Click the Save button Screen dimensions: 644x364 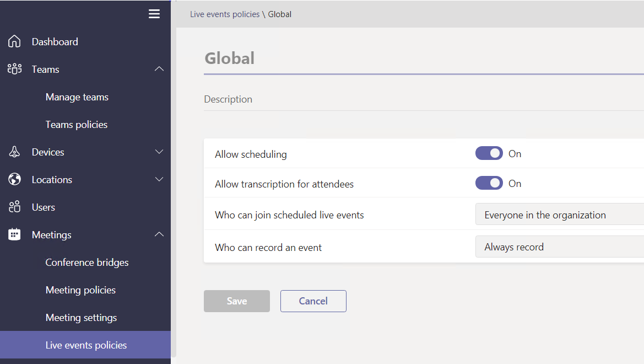[236, 301]
